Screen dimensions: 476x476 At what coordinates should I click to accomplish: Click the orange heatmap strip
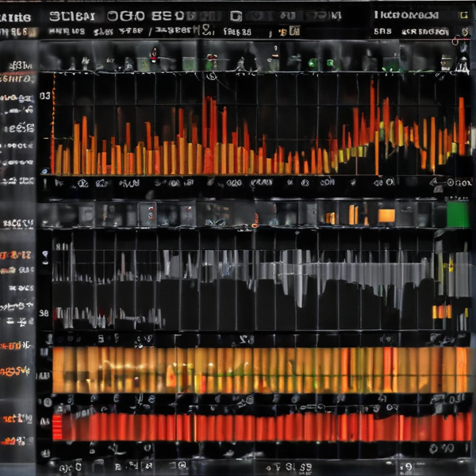coord(260,370)
